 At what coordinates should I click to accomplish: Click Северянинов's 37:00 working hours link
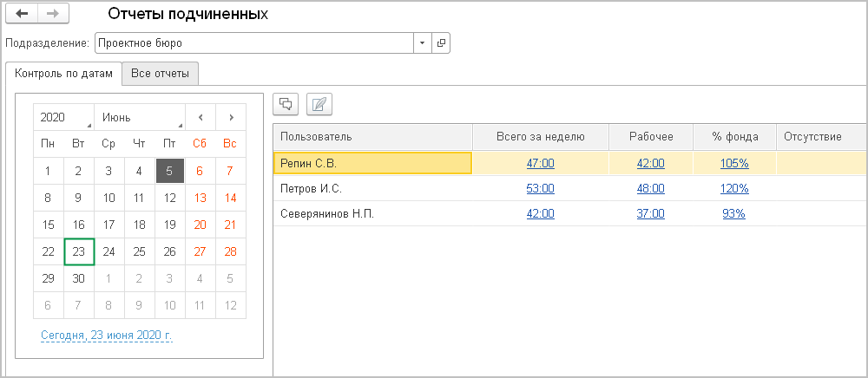[x=650, y=213]
